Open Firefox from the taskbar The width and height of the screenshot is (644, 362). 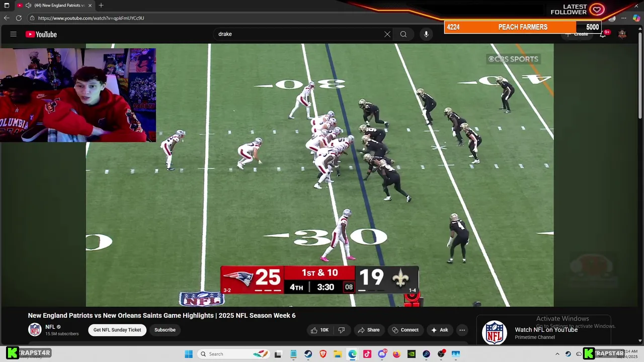(396, 354)
